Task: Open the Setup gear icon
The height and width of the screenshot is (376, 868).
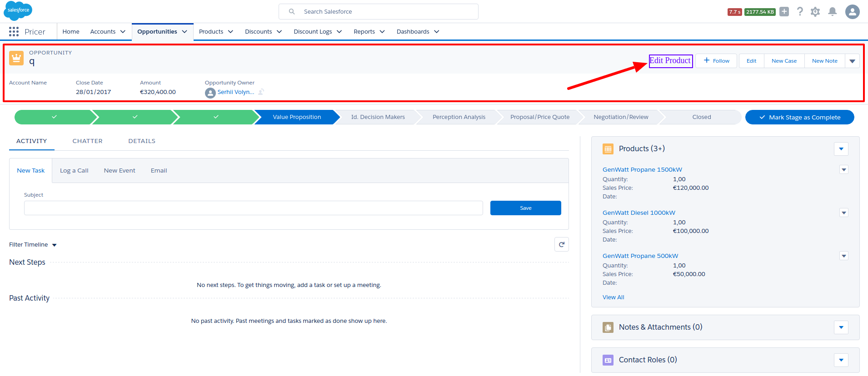Action: coord(815,12)
